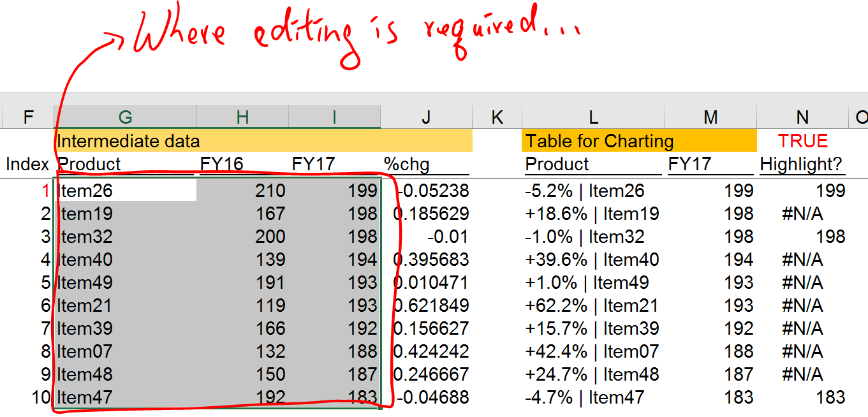Select the FY16 value 210 cell
Viewport: 868px width, 417px height.
coord(242,191)
